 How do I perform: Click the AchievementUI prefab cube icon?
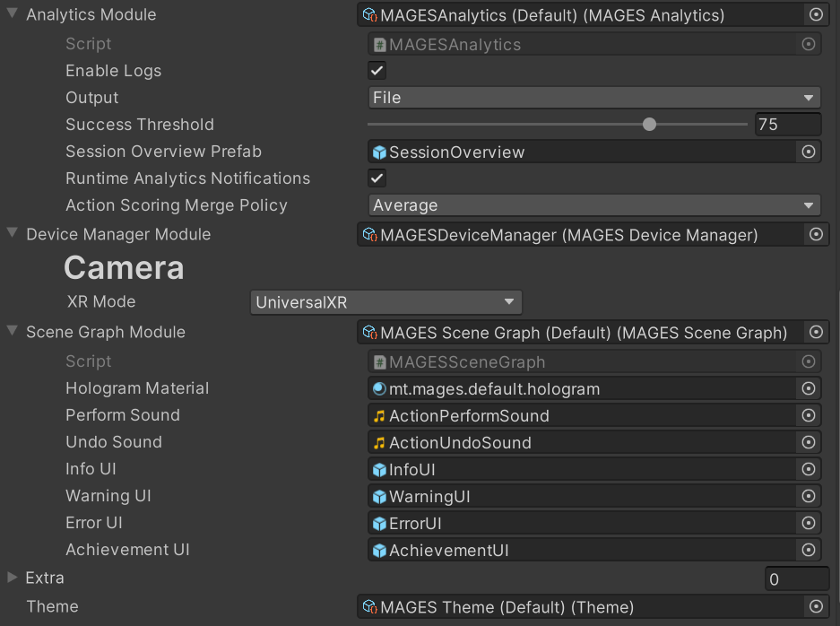[379, 551]
